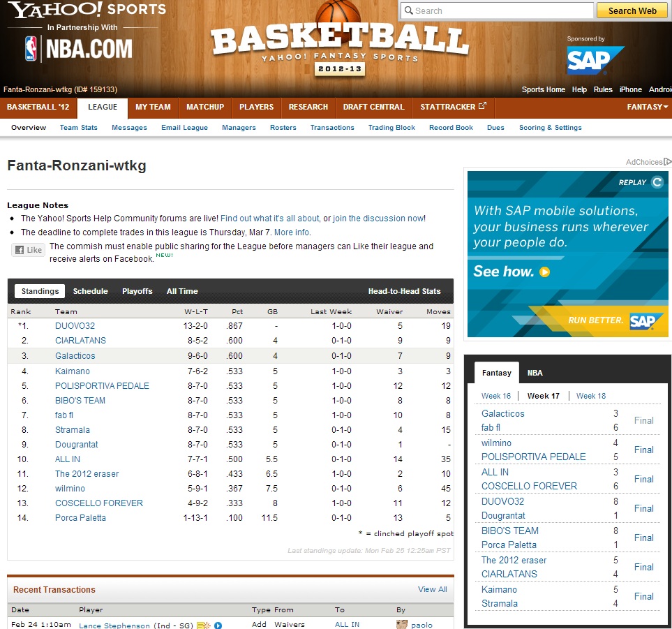Image resolution: width=672 pixels, height=629 pixels.
Task: View All recent transactions
Action: tap(432, 589)
